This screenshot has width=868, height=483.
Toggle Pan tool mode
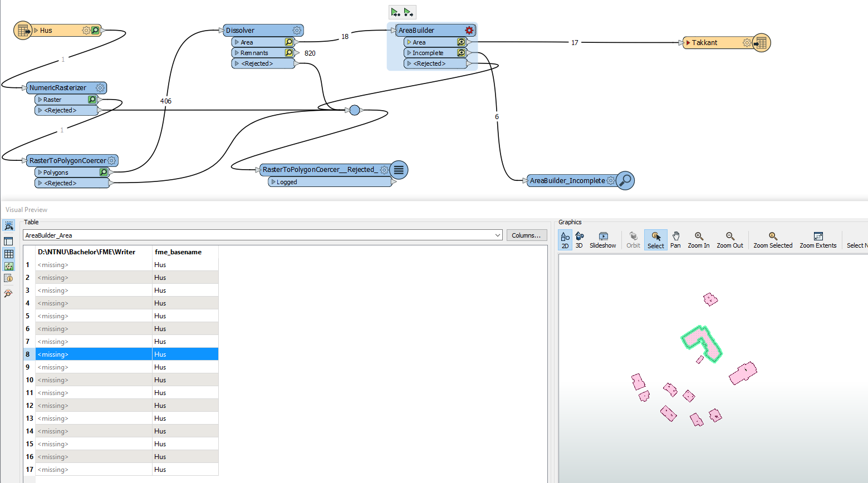675,240
